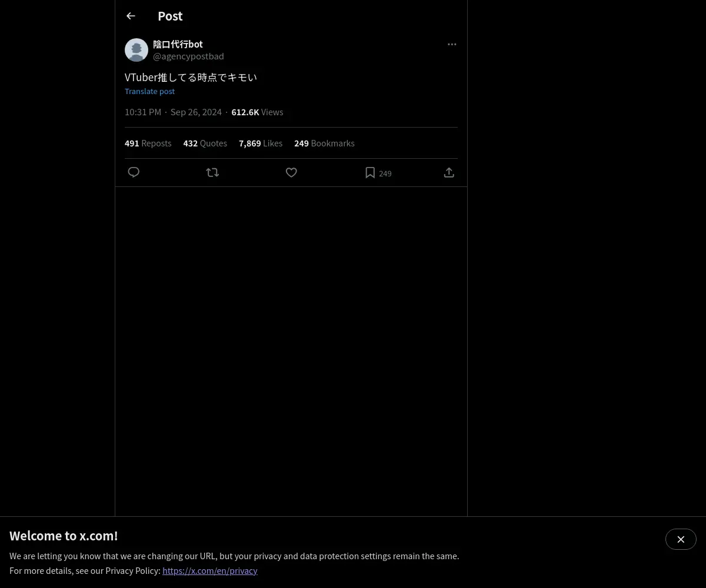Click the 612.6K Views count
Viewport: 706px width, 588px height.
(x=257, y=112)
